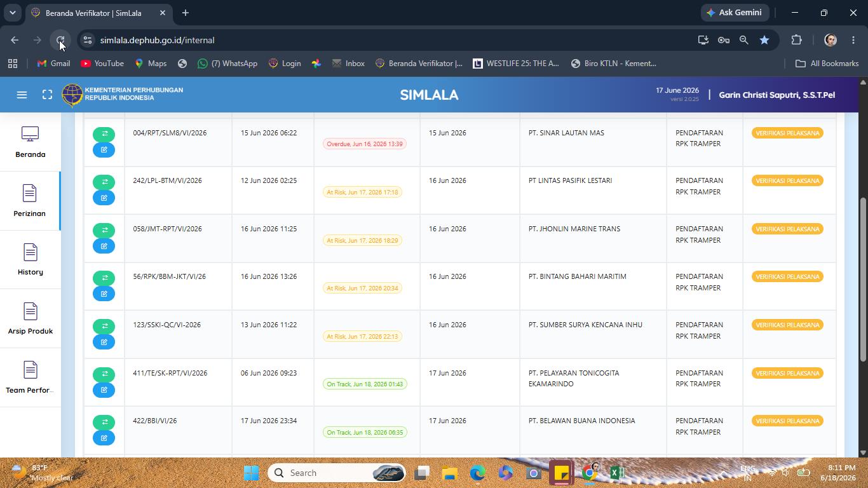Click blue edit icon for 411/TE/SK-RPT/VI/2026
Image resolution: width=868 pixels, height=488 pixels.
click(x=104, y=390)
